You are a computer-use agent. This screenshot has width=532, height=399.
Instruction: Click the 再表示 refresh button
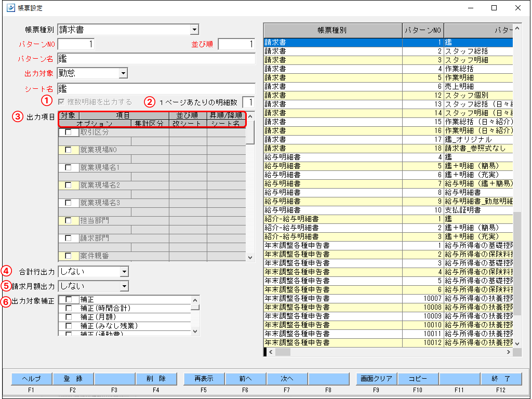(x=203, y=379)
